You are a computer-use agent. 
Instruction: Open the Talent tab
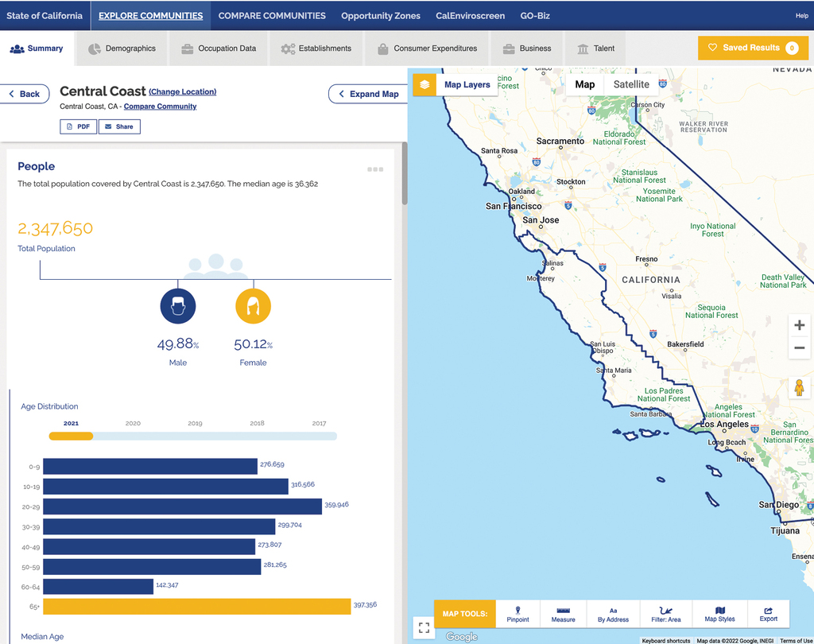tap(595, 48)
